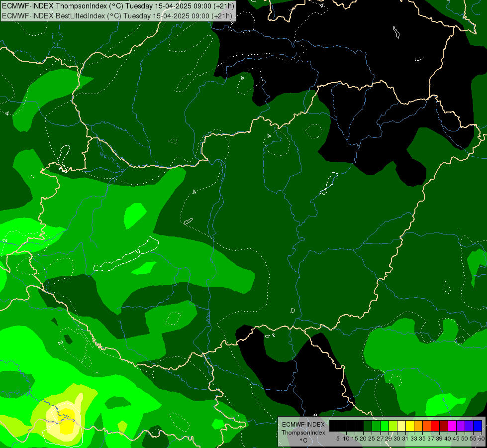Click the magenta 40–45 legend swatch
Viewport: 487px width, 448px height.
452,426
